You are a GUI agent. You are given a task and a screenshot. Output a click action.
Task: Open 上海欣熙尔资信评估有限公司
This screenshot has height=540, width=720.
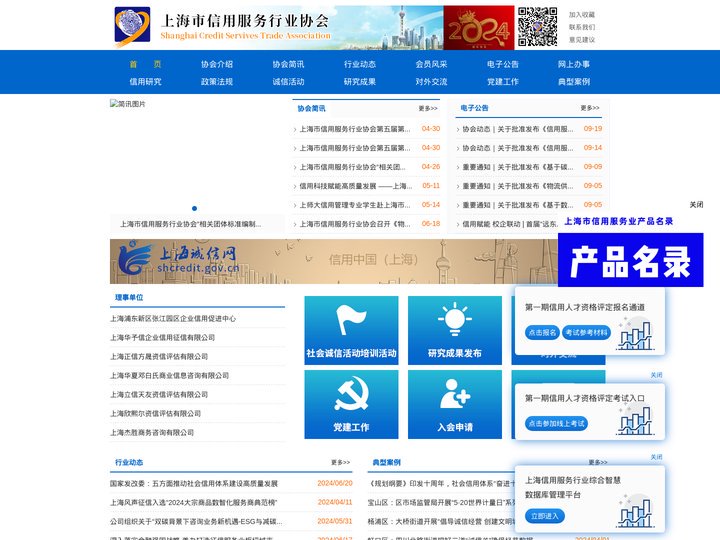[x=155, y=414]
